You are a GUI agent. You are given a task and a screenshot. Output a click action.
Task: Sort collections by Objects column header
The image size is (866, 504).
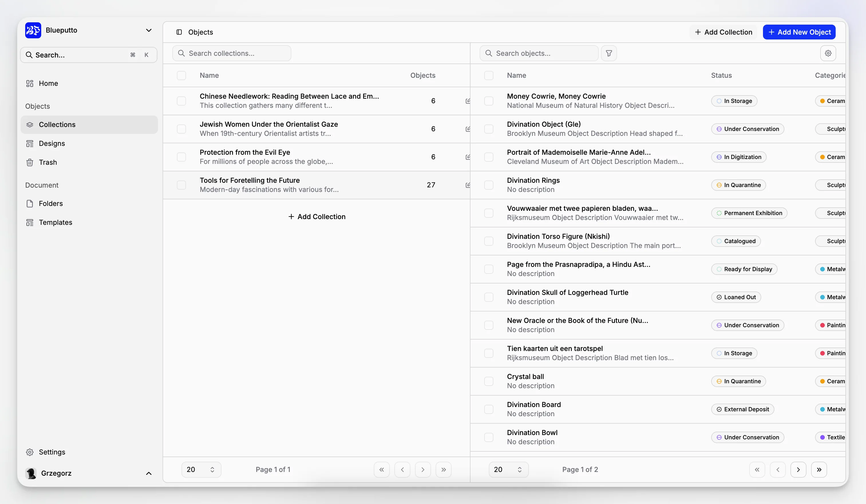pos(423,76)
